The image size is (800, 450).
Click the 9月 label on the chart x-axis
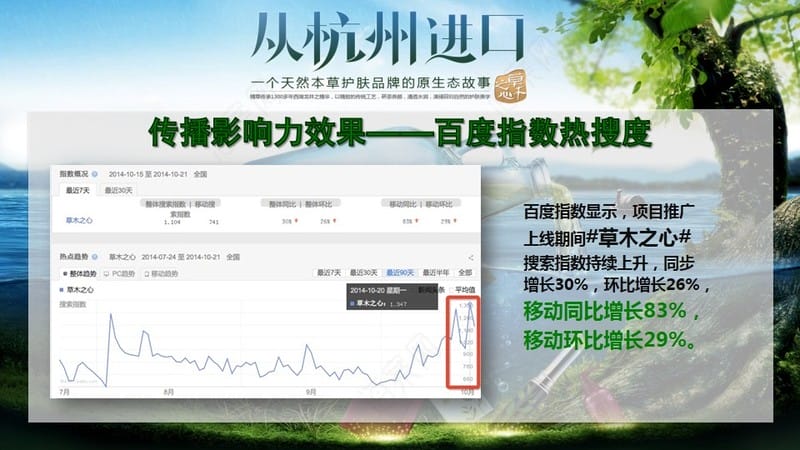point(311,392)
